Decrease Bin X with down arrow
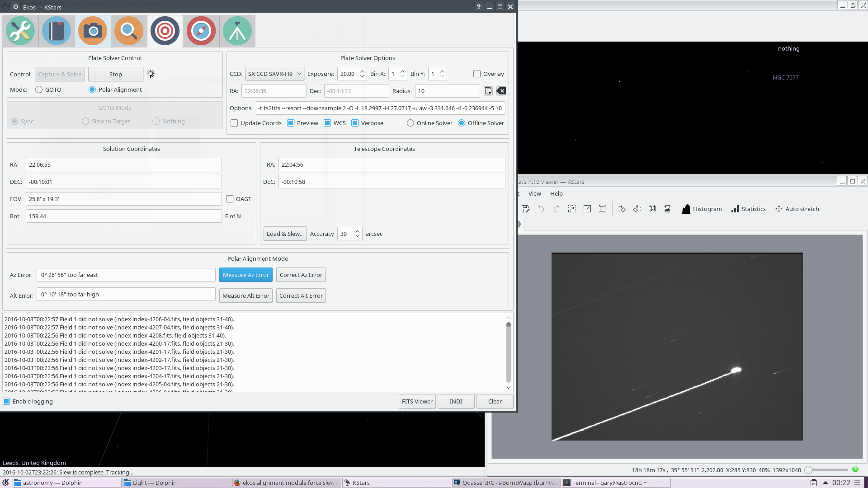Image resolution: width=868 pixels, height=488 pixels. [402, 76]
